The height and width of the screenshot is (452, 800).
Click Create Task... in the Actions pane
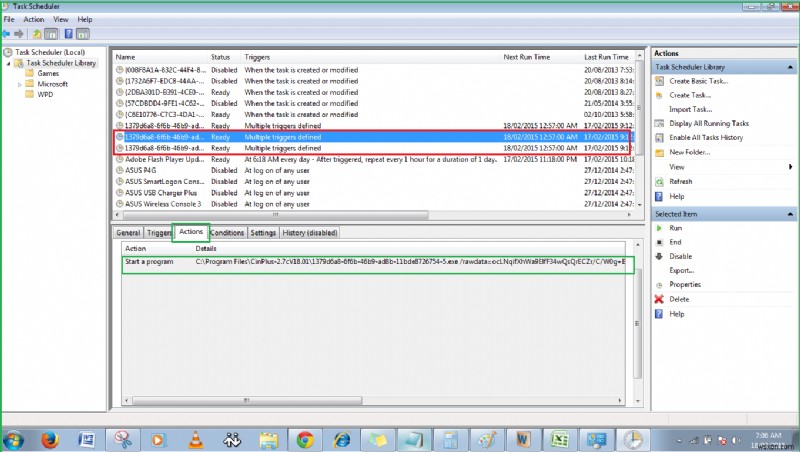click(690, 95)
